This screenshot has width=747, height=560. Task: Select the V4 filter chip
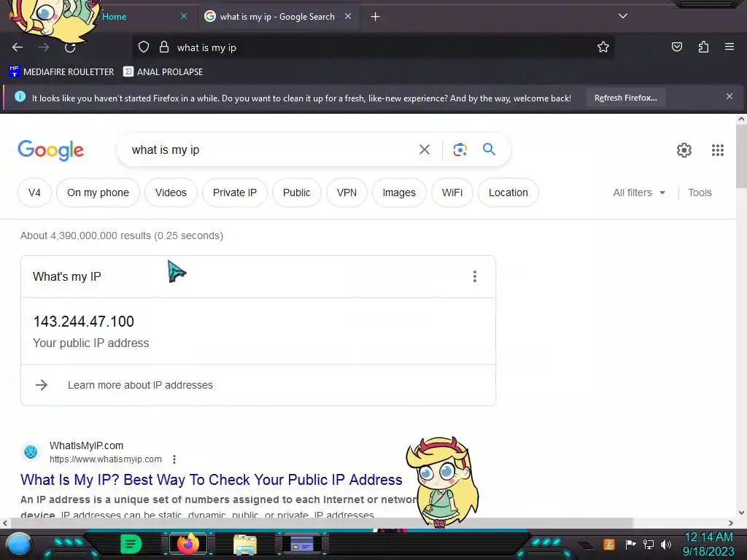point(34,192)
